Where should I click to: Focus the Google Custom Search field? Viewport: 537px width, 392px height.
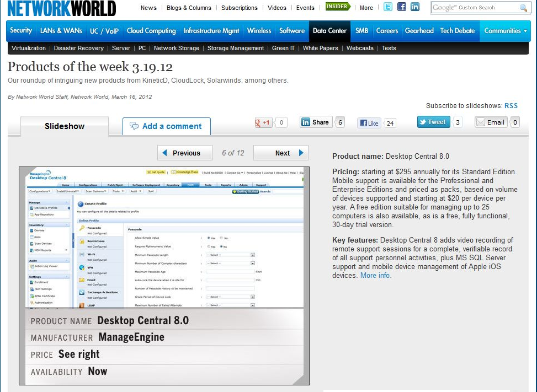(474, 8)
